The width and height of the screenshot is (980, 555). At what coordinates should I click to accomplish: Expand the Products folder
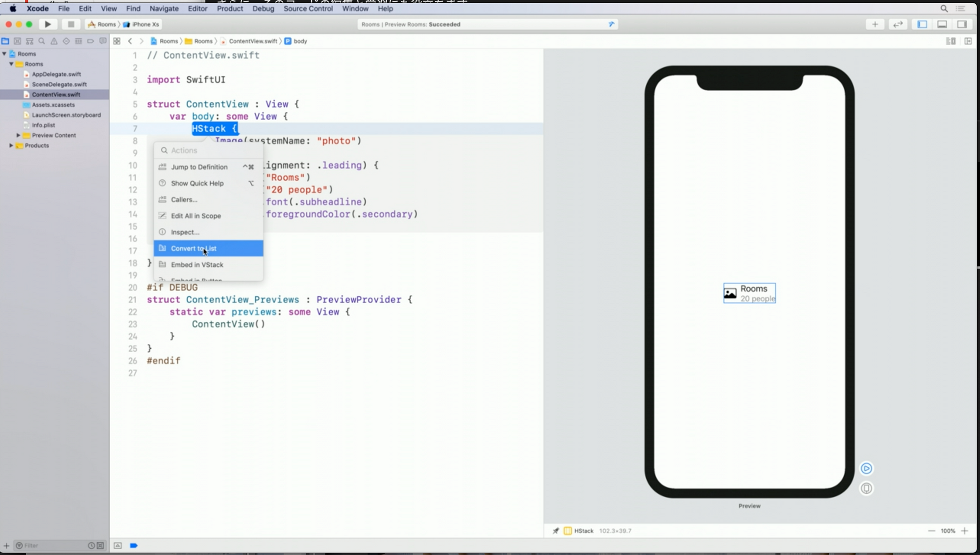tap(11, 145)
